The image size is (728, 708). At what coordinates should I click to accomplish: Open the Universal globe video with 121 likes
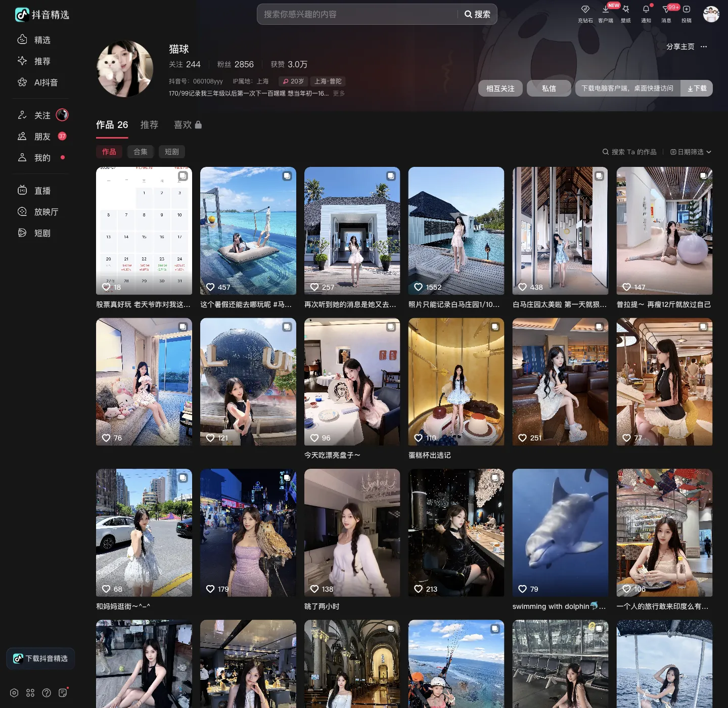(248, 382)
